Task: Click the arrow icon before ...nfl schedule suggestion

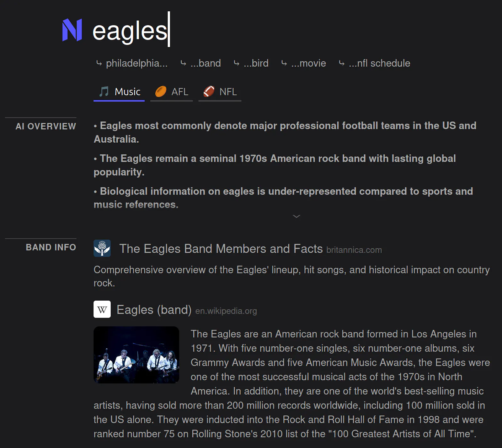Action: coord(342,63)
